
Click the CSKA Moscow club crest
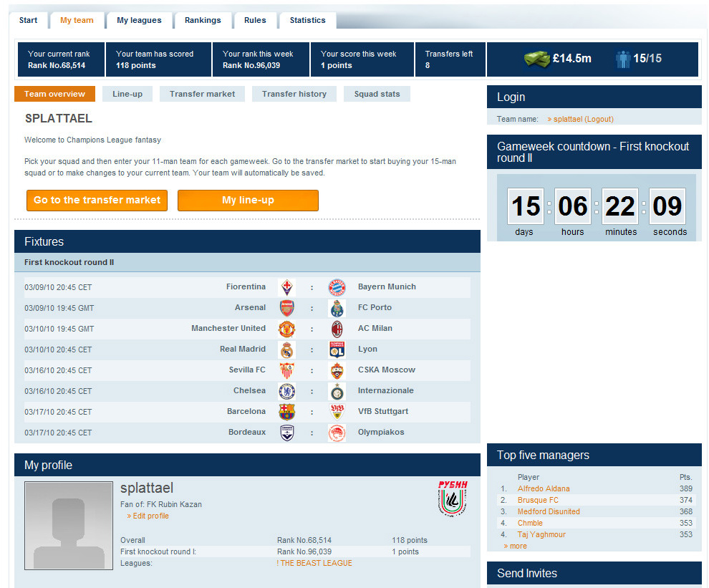point(337,370)
